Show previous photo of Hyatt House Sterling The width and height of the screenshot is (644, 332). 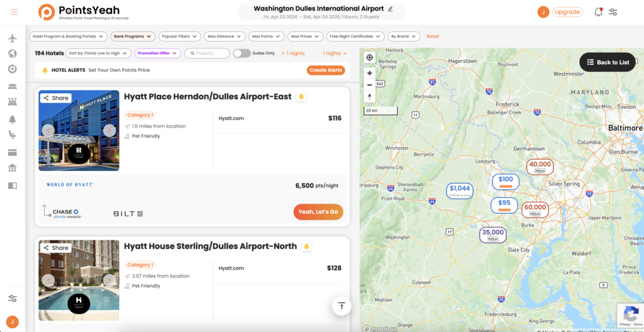pyautogui.click(x=48, y=280)
